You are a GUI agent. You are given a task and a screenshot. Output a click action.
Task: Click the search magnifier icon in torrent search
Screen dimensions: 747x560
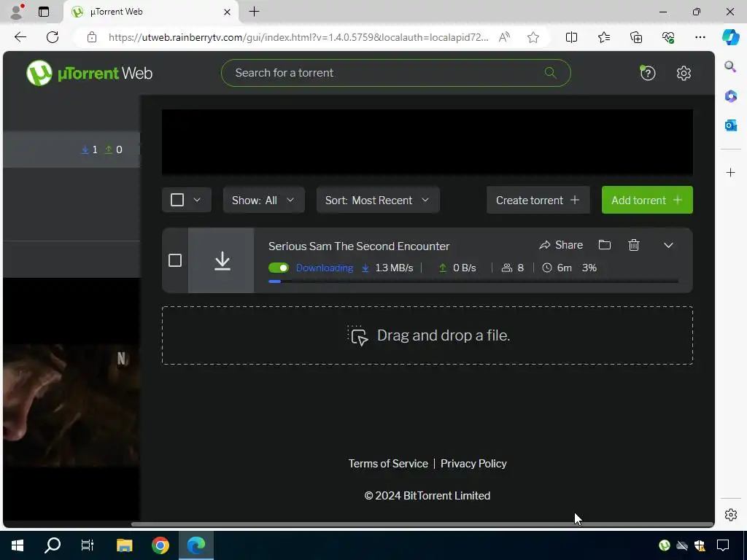tap(550, 73)
